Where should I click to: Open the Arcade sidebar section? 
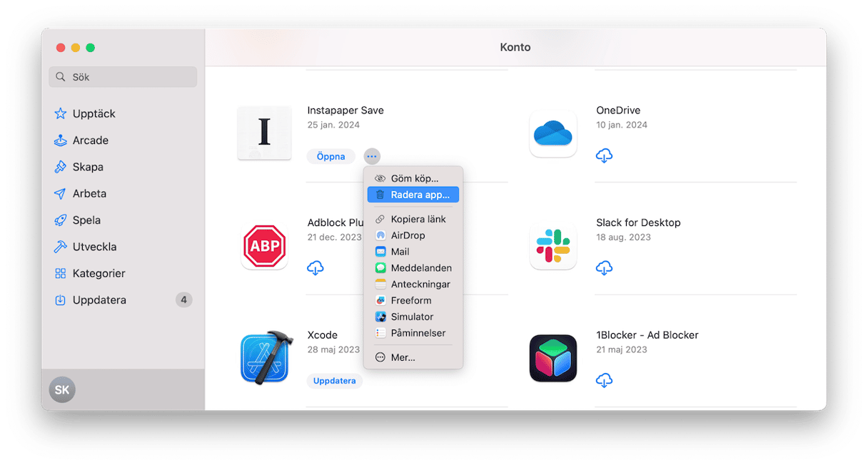click(123, 140)
